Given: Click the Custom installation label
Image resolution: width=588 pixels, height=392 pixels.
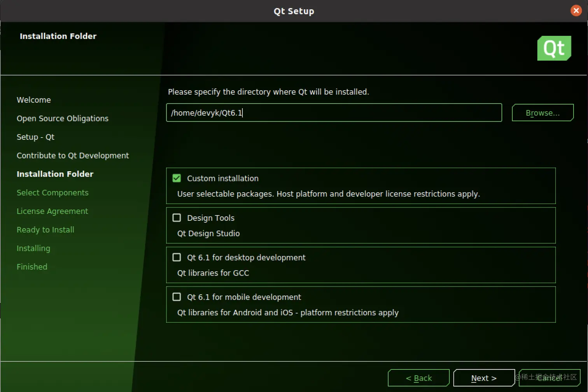Looking at the screenshot, I should click(222, 178).
